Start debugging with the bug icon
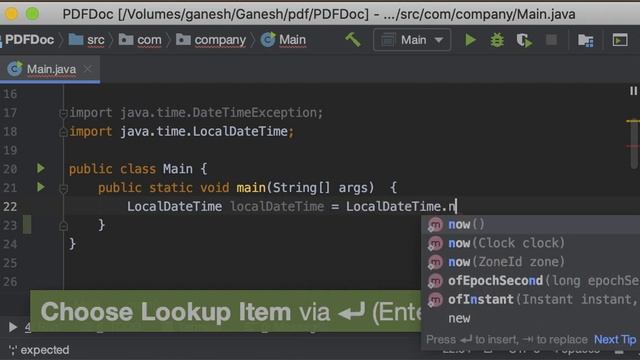The height and width of the screenshot is (360, 640). 497,40
